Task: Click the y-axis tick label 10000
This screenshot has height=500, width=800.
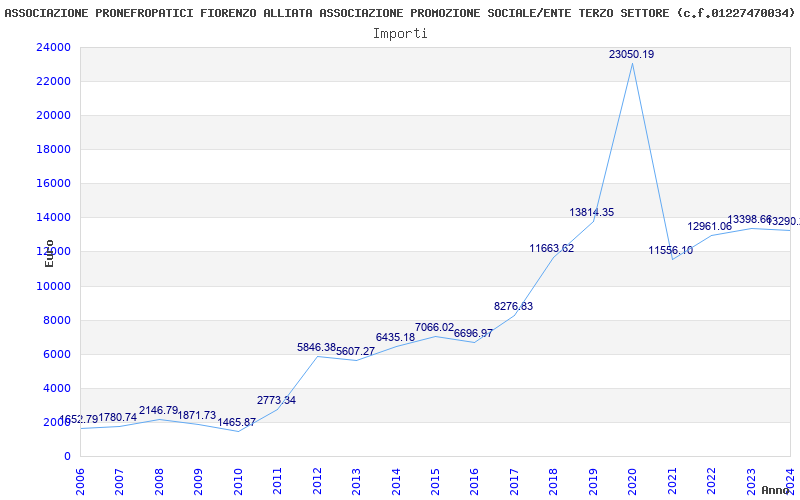Action: [x=53, y=286]
